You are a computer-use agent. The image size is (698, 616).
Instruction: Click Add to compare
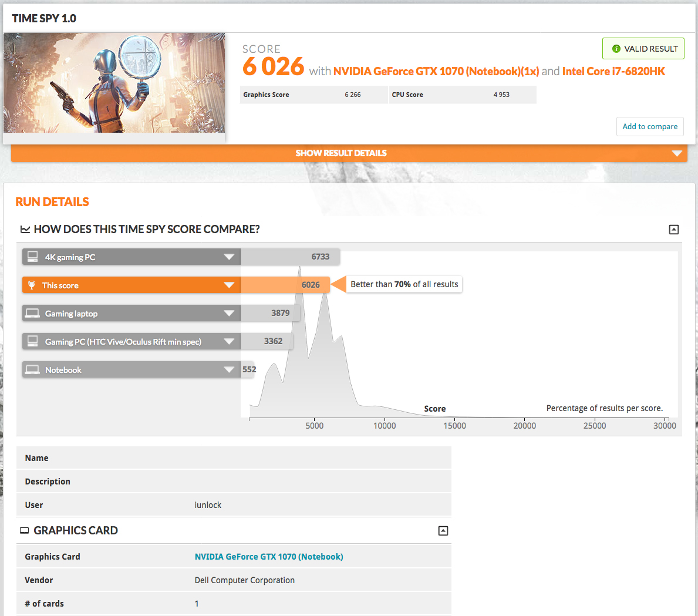[650, 126]
